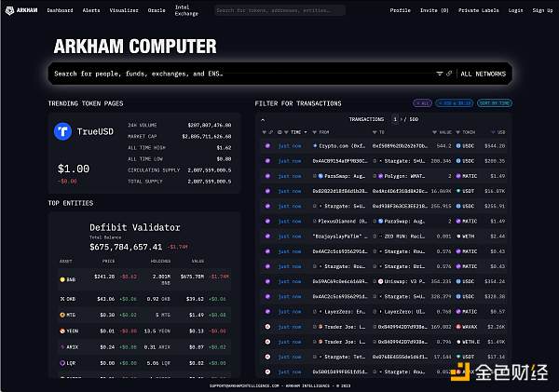The image size is (559, 392).
Task: Open the VALUE column filter
Action: (x=434, y=132)
